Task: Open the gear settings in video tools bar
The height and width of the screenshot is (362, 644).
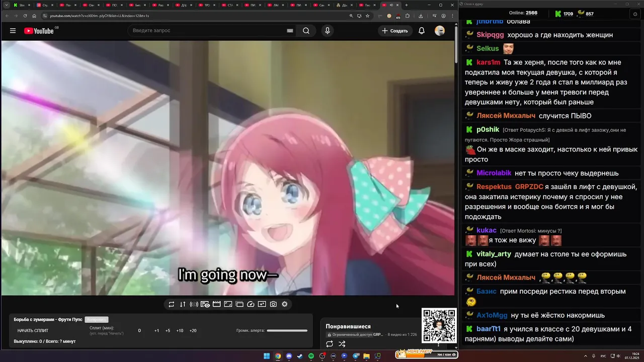Action: pyautogui.click(x=284, y=304)
